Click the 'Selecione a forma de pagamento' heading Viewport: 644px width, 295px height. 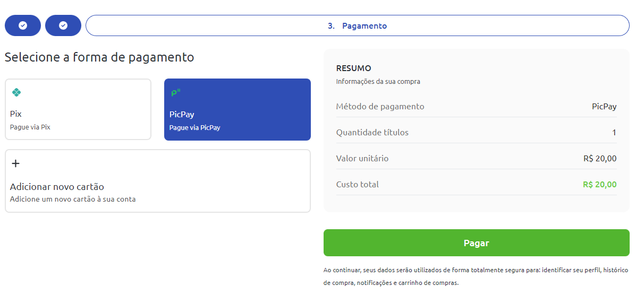point(99,57)
